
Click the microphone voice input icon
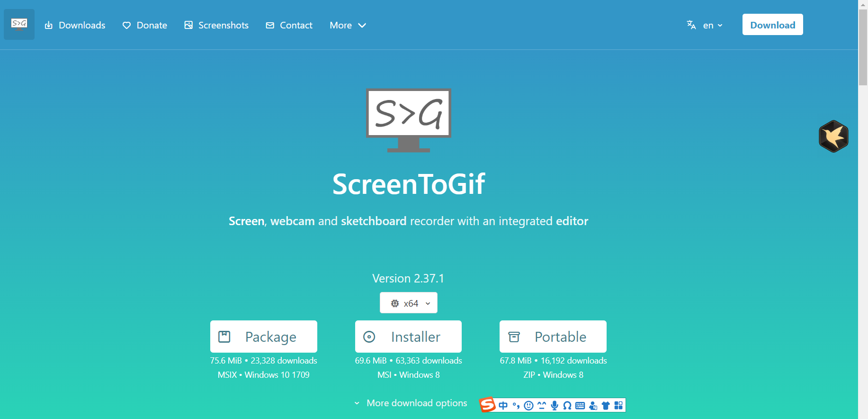pos(555,405)
